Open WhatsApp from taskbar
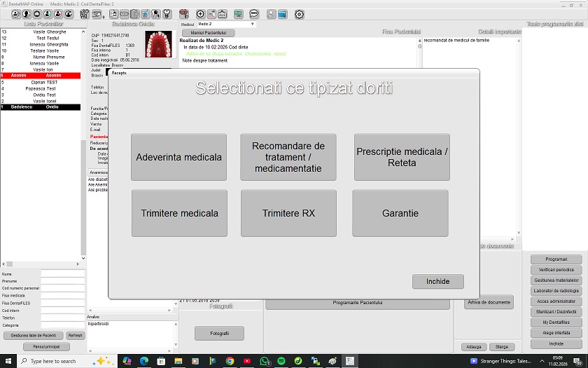This screenshot has height=368, width=588. click(265, 361)
